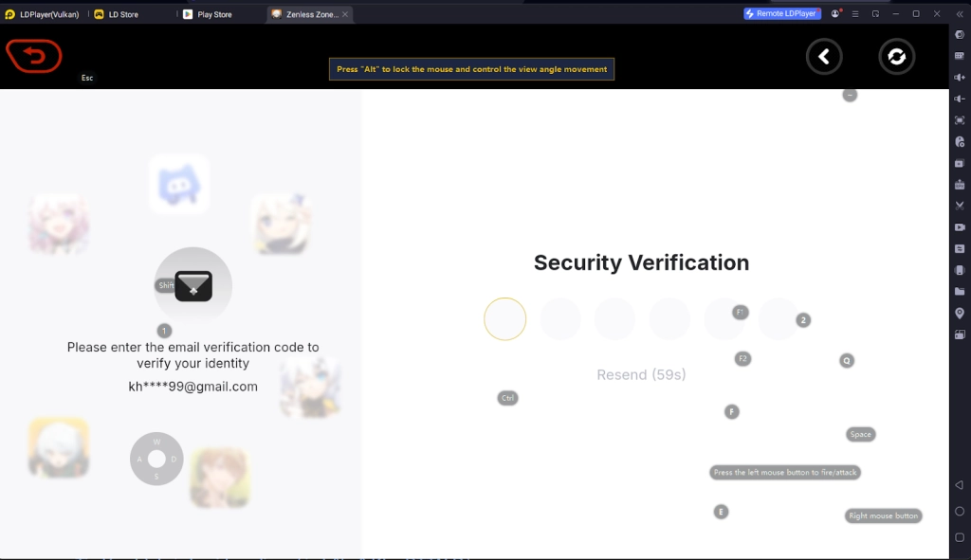Click the Press Alt to lock mouse banner
This screenshot has height=560, width=971.
[471, 69]
